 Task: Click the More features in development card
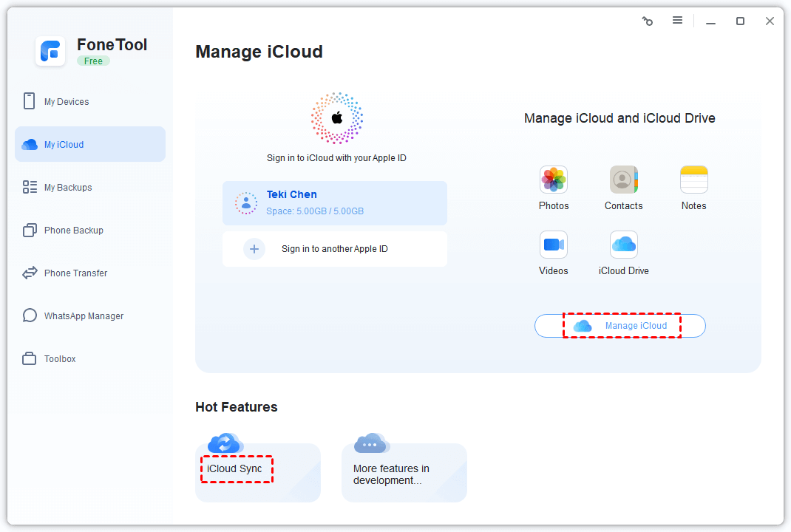tap(404, 473)
